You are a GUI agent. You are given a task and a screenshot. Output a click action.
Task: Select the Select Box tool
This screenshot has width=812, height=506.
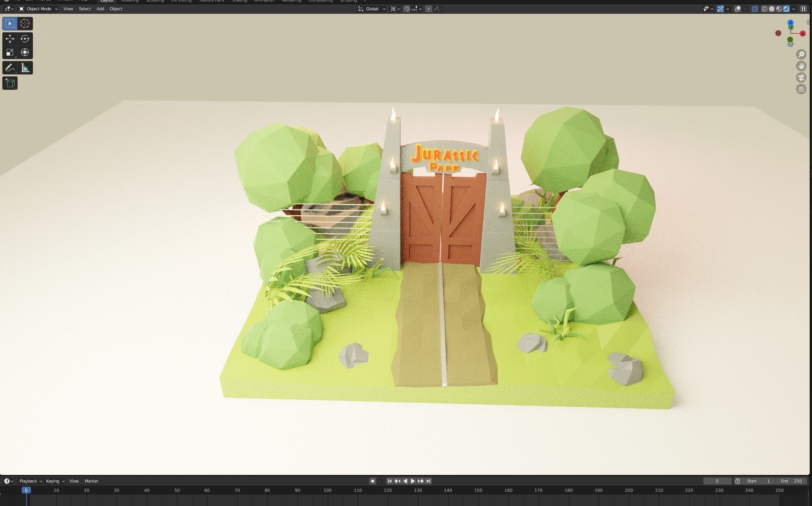pyautogui.click(x=10, y=24)
